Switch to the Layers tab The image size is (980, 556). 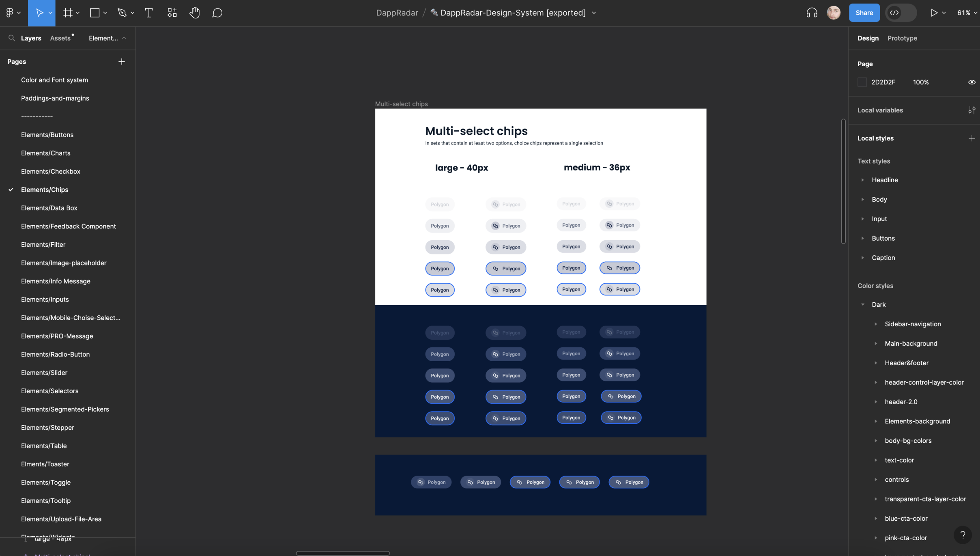[x=31, y=38]
